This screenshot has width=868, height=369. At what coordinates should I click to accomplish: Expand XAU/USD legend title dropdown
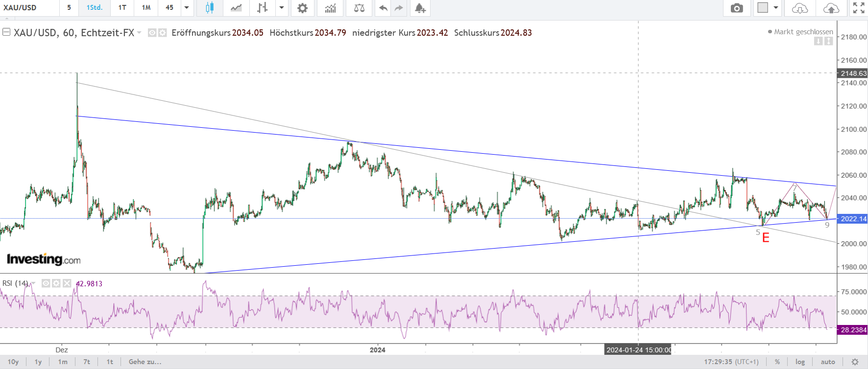[x=139, y=33]
